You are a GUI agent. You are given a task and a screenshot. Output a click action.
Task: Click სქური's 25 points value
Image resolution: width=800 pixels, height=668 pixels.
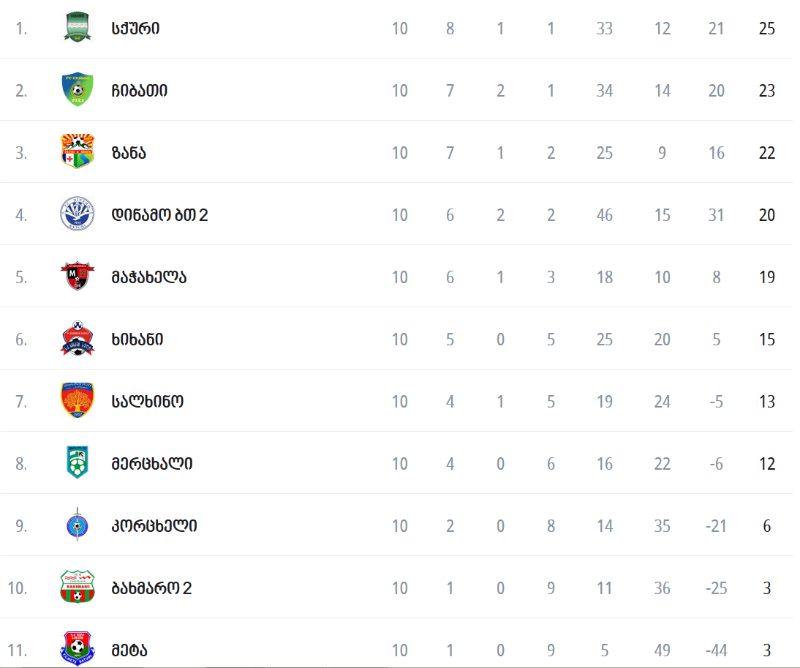pos(767,28)
